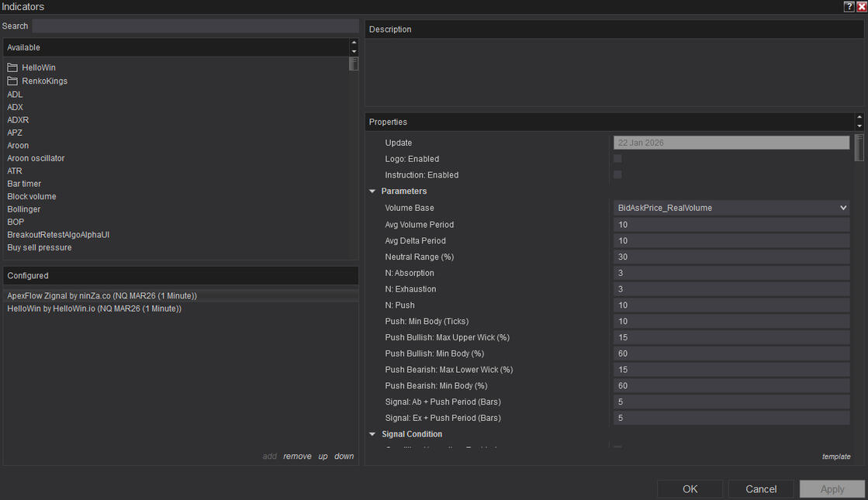Toggle the Logo: Enabled checkbox
This screenshot has height=500, width=868.
pyautogui.click(x=617, y=159)
